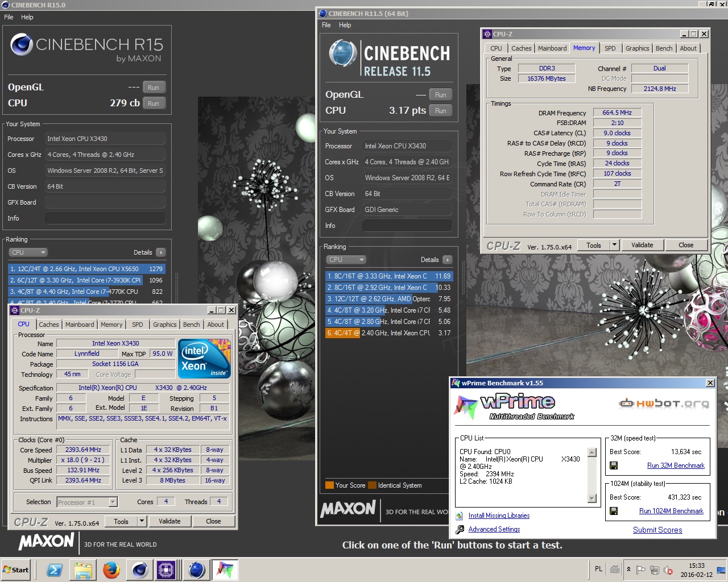The width and height of the screenshot is (728, 582).
Task: Open the CPU ranking dropdown in Cinebench R11.5
Action: click(x=346, y=260)
